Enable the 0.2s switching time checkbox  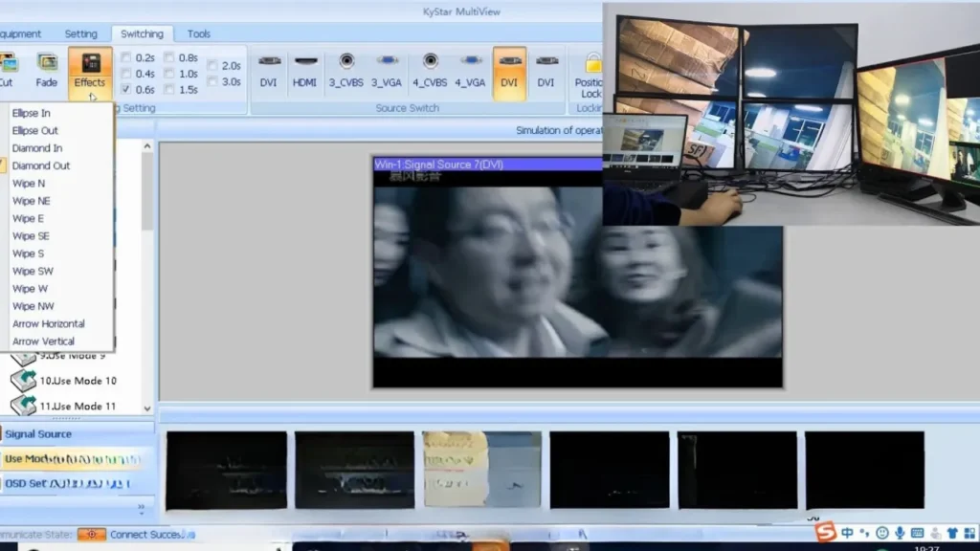[126, 57]
